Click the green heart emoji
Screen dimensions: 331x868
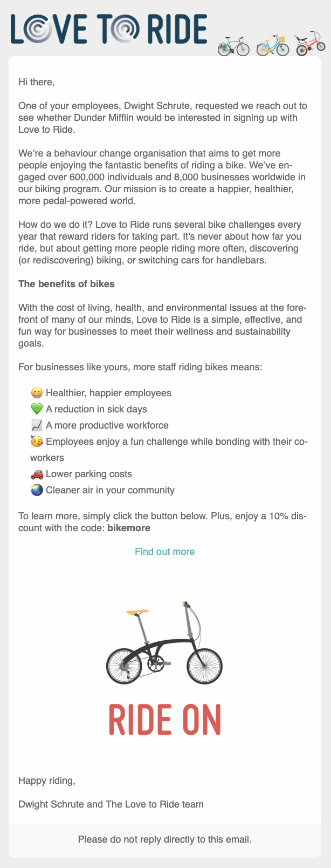coord(37,409)
